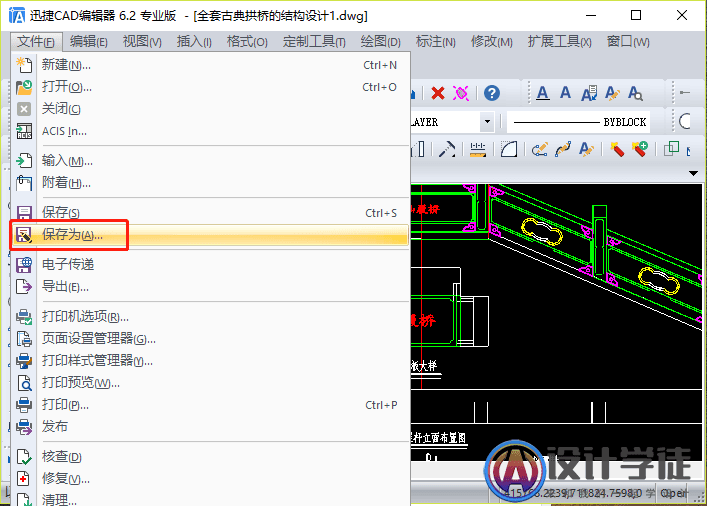Open the 编辑(E) menu
This screenshot has width=707, height=506.
tap(89, 42)
